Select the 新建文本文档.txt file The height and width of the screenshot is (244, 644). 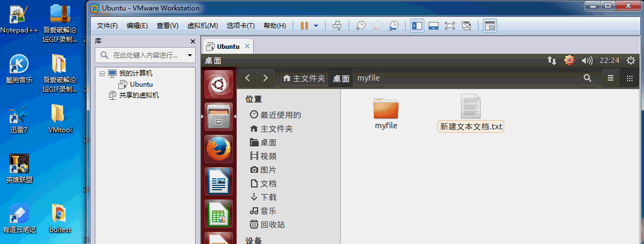coord(471,113)
